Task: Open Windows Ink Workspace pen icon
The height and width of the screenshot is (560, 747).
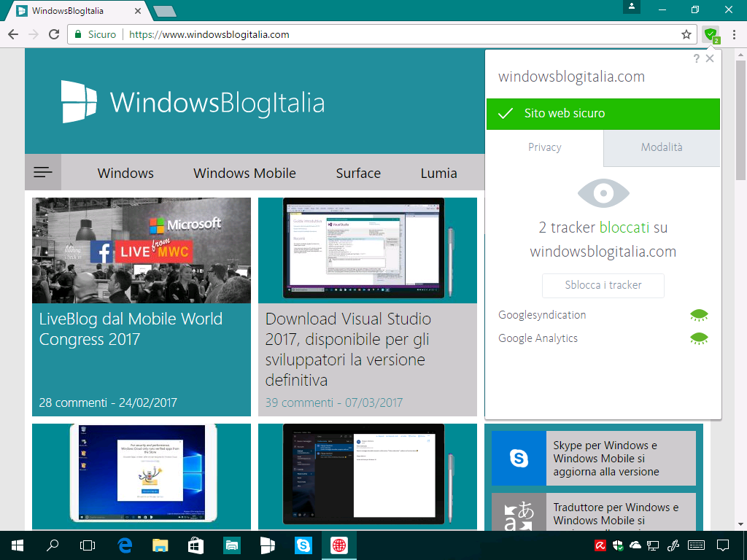Action: click(x=673, y=545)
